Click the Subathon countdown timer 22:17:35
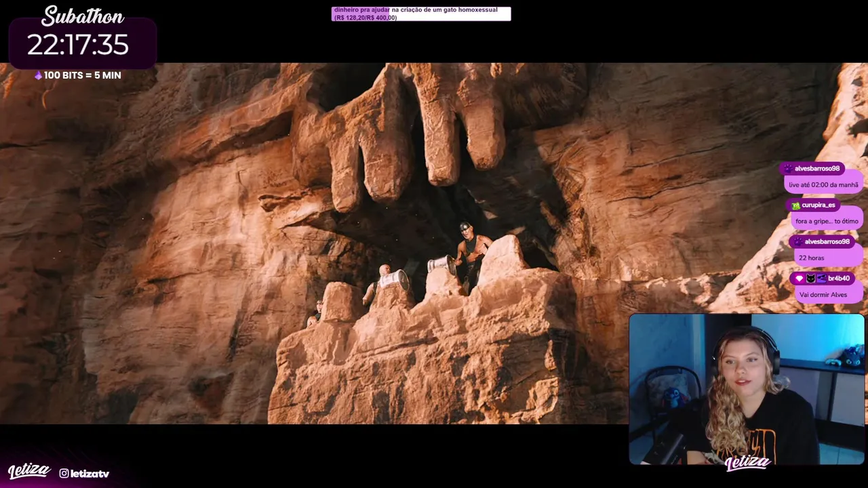868x488 pixels. 78,45
